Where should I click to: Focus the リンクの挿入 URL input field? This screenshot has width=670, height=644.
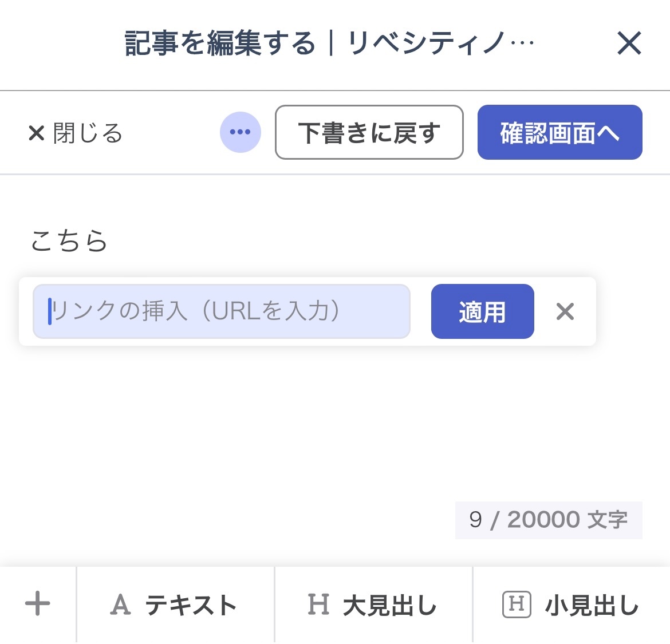point(222,311)
